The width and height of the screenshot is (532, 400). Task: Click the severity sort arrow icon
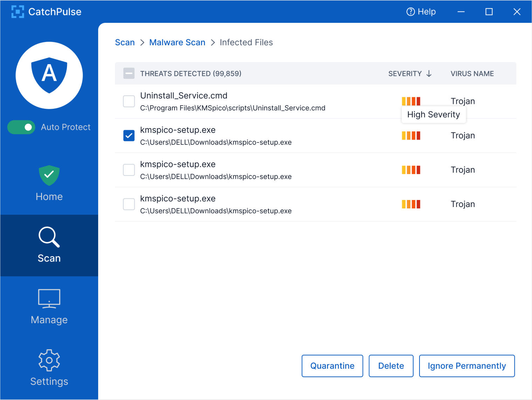(x=429, y=73)
